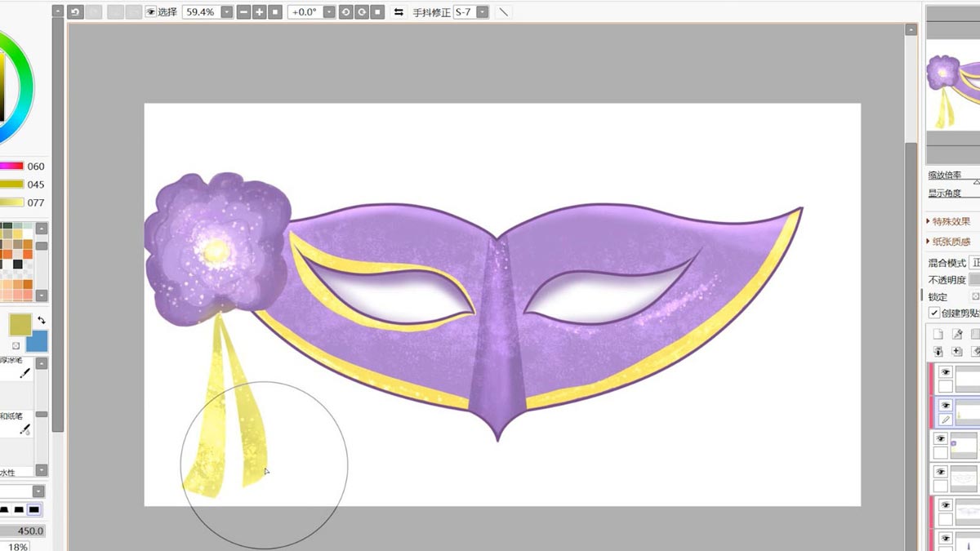Reset canvas rotation with the square button
This screenshot has height=551, width=980.
coord(376,12)
